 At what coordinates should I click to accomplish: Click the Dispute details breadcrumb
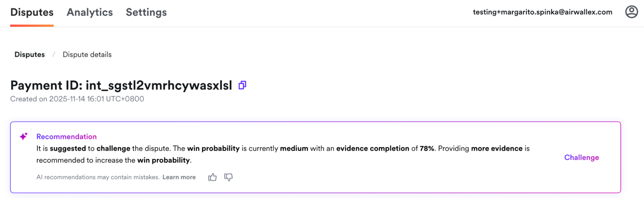pos(87,54)
